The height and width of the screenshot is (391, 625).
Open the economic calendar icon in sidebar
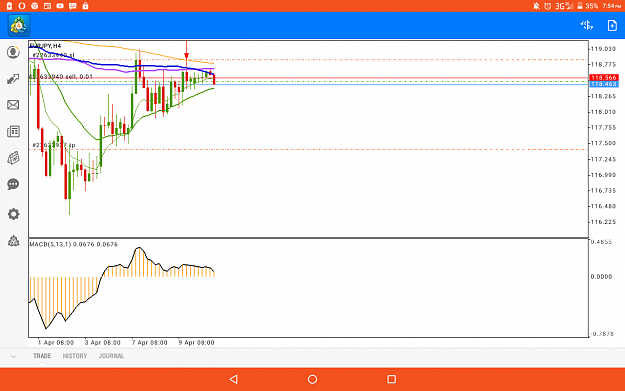point(13,158)
